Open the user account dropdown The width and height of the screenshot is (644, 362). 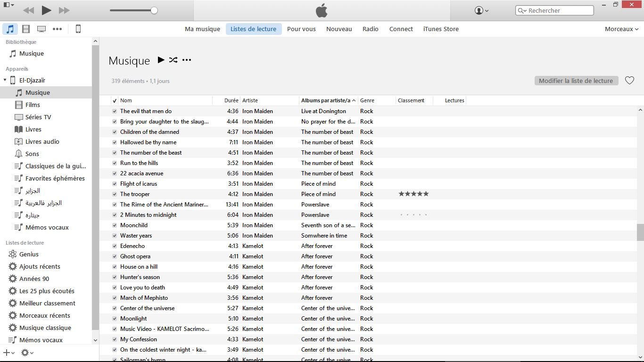click(x=481, y=10)
